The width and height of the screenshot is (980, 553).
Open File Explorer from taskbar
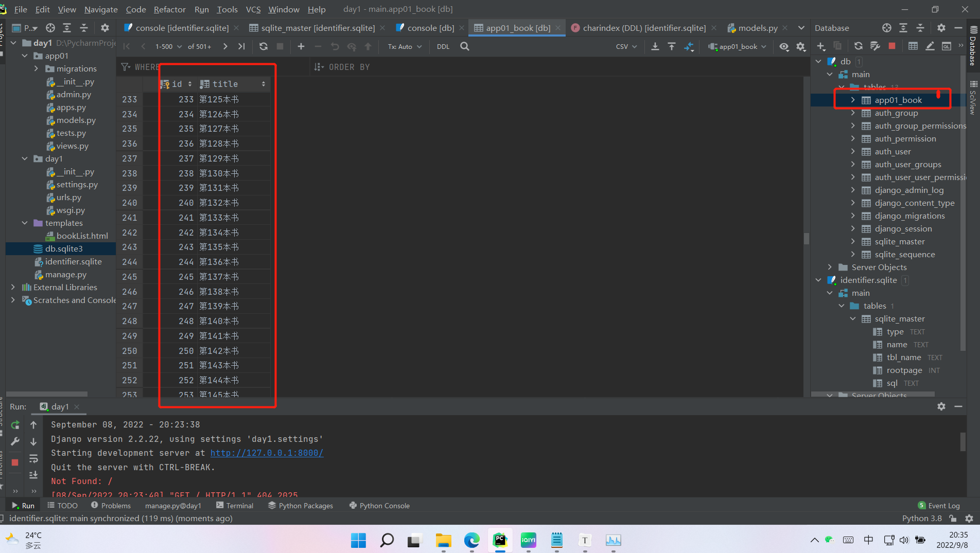pyautogui.click(x=443, y=540)
